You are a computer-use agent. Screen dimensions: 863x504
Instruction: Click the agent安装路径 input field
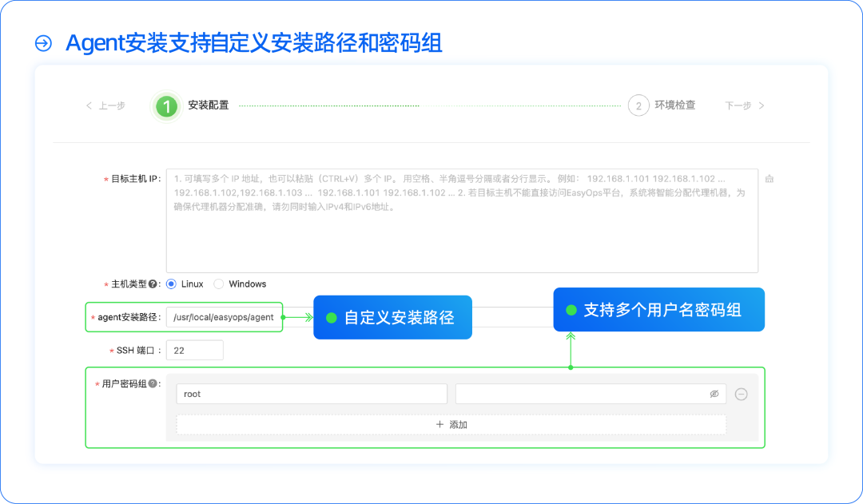[225, 317]
